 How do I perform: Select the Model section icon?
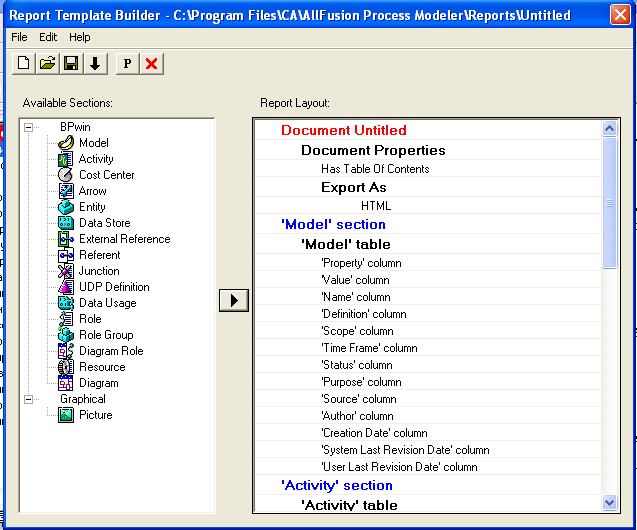pyautogui.click(x=66, y=143)
